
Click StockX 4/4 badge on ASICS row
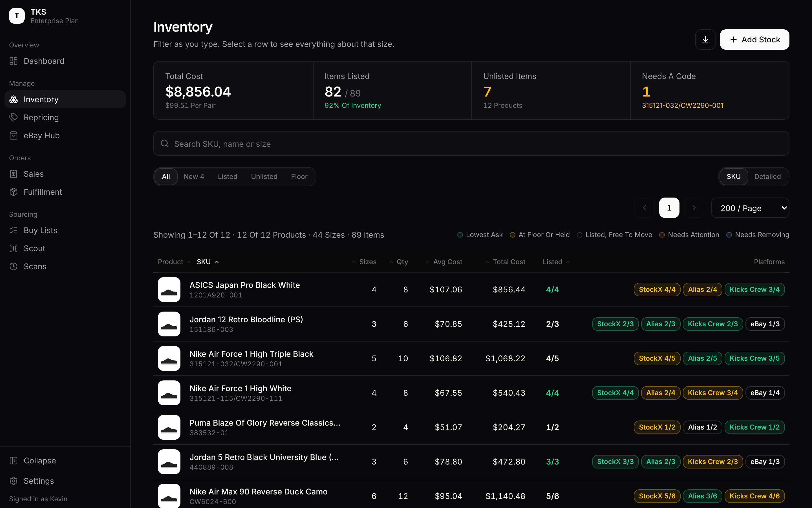coord(657,290)
